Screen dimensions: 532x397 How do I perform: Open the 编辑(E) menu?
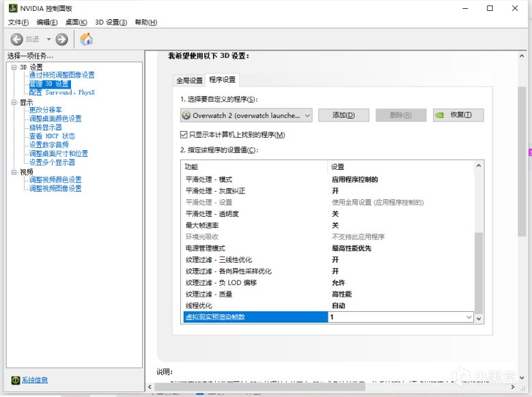47,23
